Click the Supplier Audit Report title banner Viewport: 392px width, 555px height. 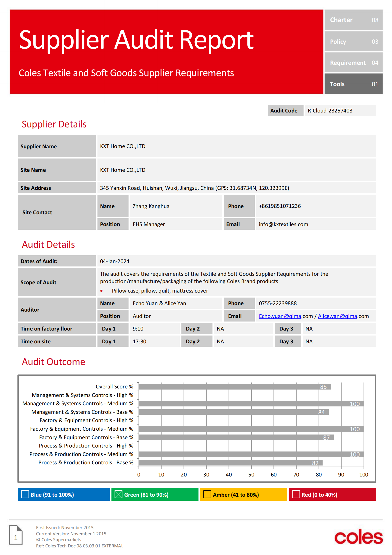(x=166, y=52)
